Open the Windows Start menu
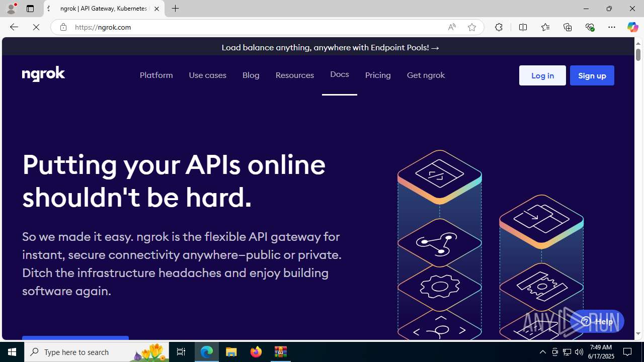Screen dimensions: 644x362 click(12, 352)
